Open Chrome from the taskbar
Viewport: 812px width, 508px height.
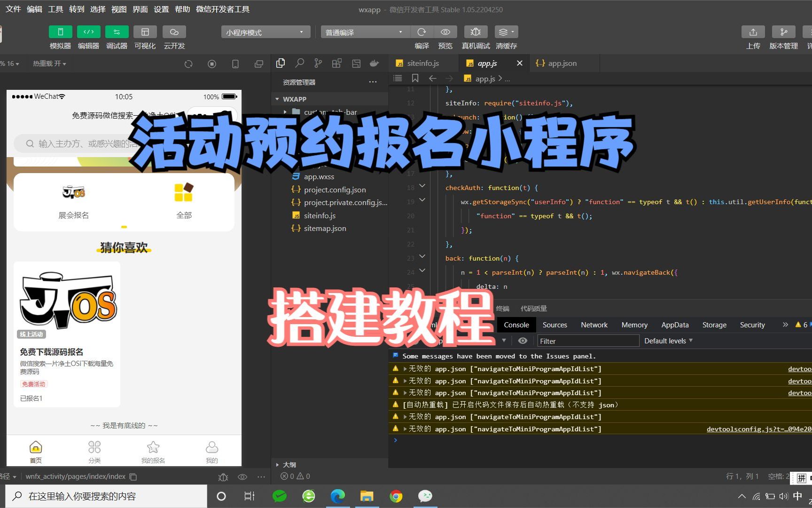[396, 496]
